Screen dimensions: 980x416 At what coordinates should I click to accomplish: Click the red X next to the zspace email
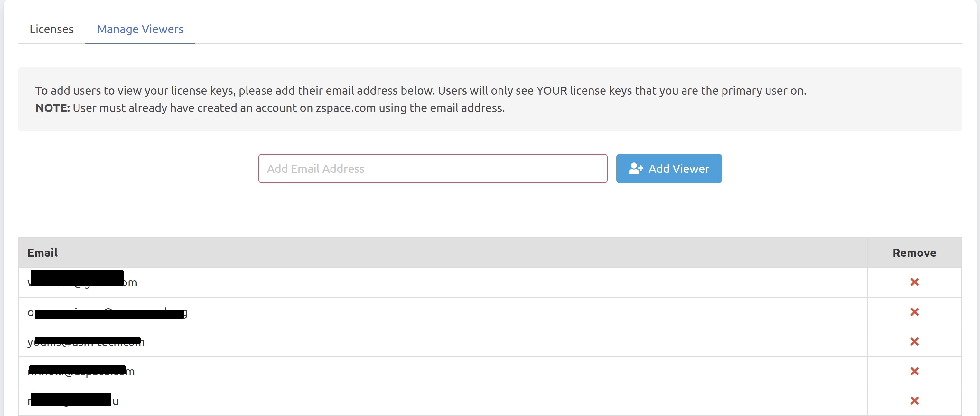click(915, 372)
